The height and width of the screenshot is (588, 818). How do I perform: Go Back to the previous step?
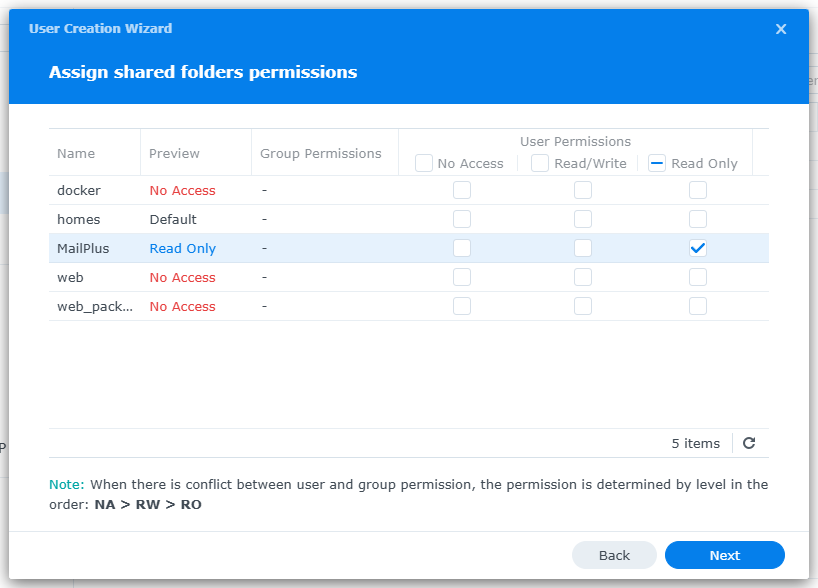pos(614,555)
